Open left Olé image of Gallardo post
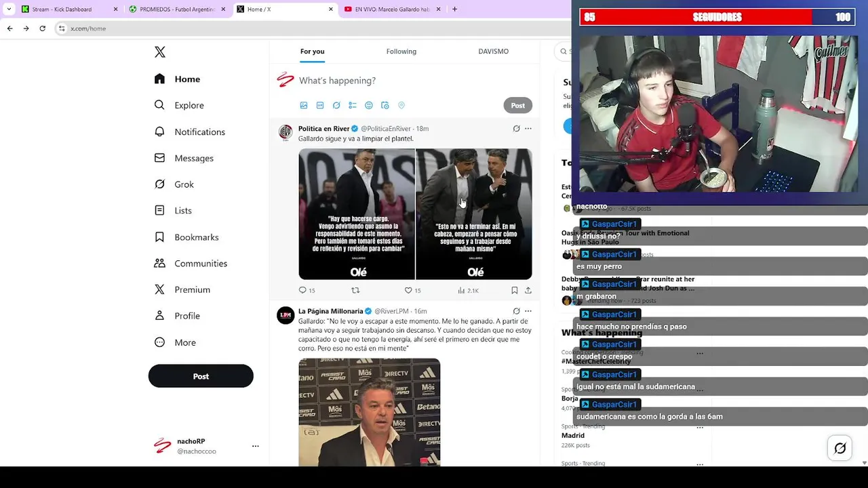The height and width of the screenshot is (488, 868). [x=357, y=214]
